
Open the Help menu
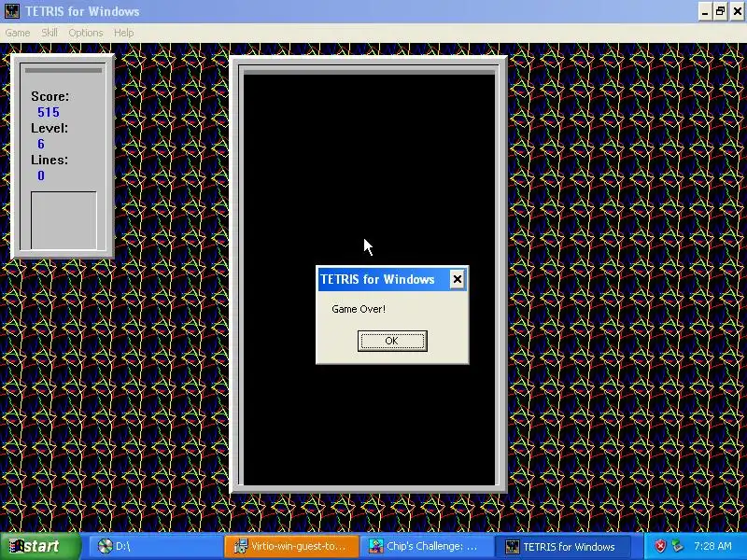coord(123,33)
